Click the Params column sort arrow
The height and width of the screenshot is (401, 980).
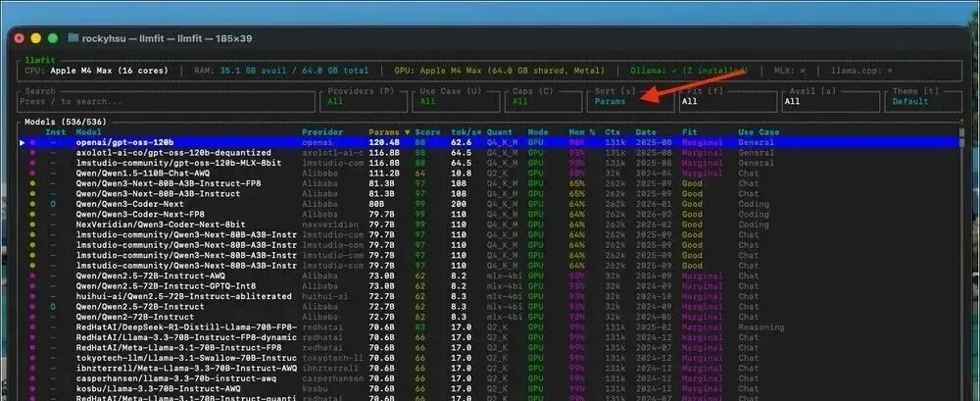(408, 132)
